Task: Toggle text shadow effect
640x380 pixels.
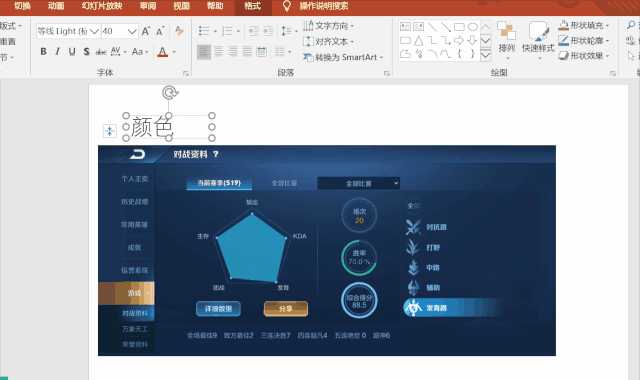Action: (86, 52)
